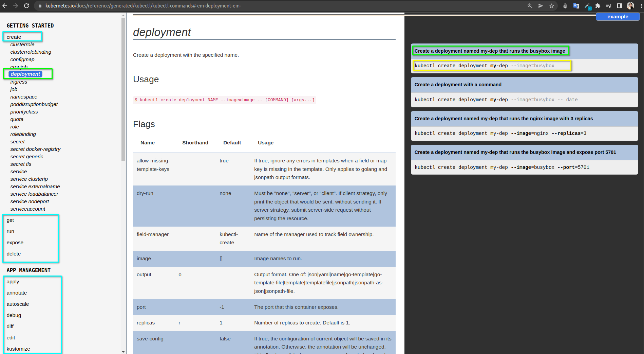Select highlighted deployment item
This screenshot has width=644, height=354.
click(25, 74)
